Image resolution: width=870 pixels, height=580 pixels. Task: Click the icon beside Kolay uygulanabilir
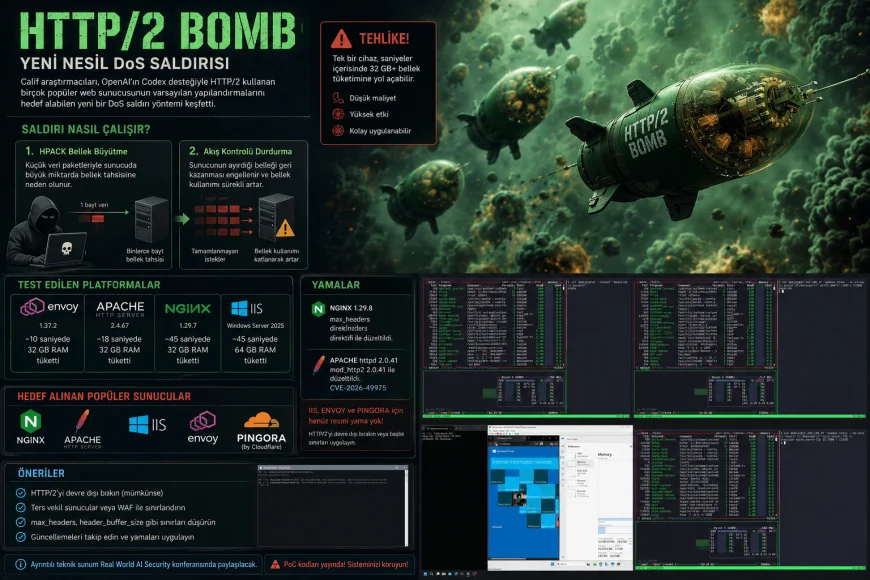coord(338,131)
